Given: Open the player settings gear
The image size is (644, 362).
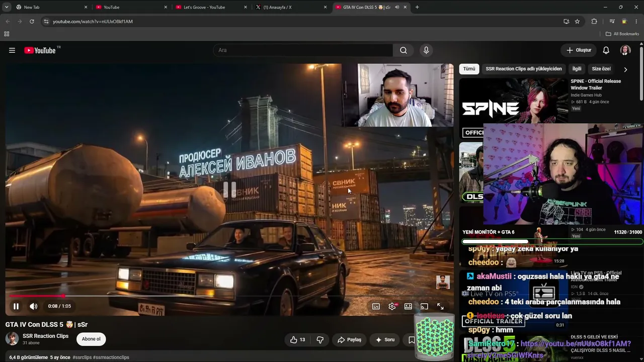Looking at the screenshot, I should (x=392, y=306).
